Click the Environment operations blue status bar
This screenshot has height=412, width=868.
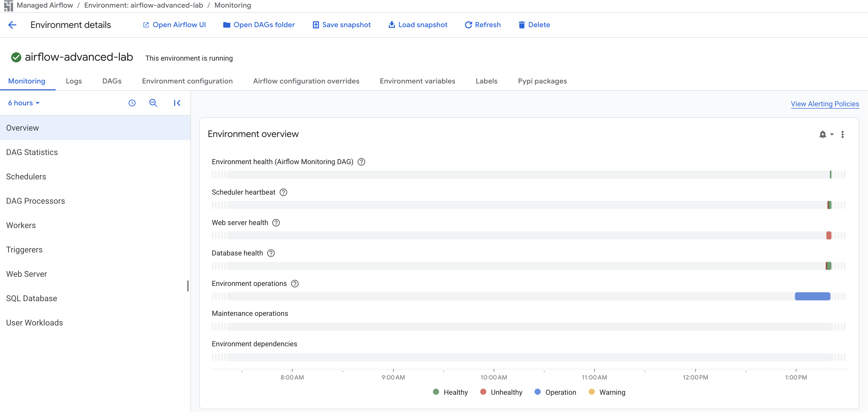(813, 297)
